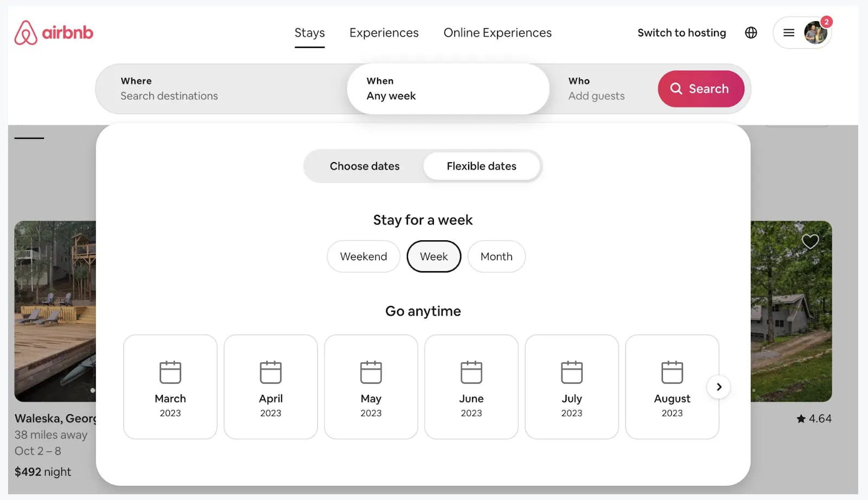Select the April 2023 card

tap(271, 387)
